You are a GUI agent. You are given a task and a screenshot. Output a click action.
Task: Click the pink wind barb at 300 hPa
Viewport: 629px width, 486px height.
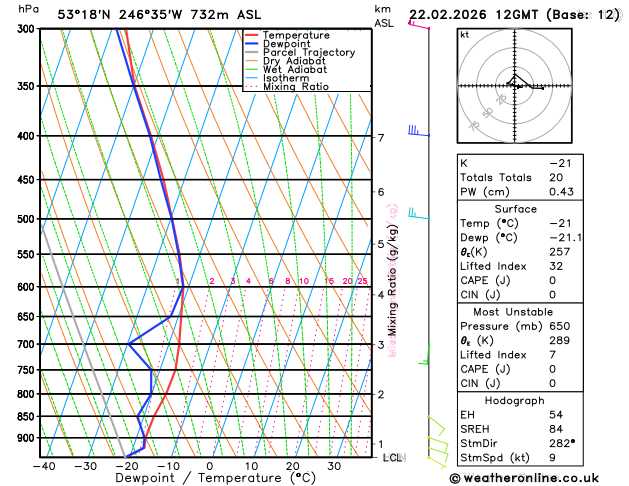418,24
